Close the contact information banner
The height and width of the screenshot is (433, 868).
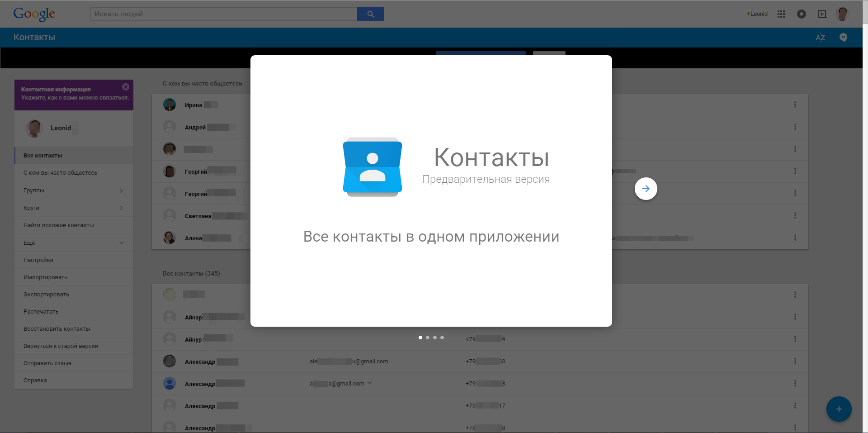click(126, 87)
